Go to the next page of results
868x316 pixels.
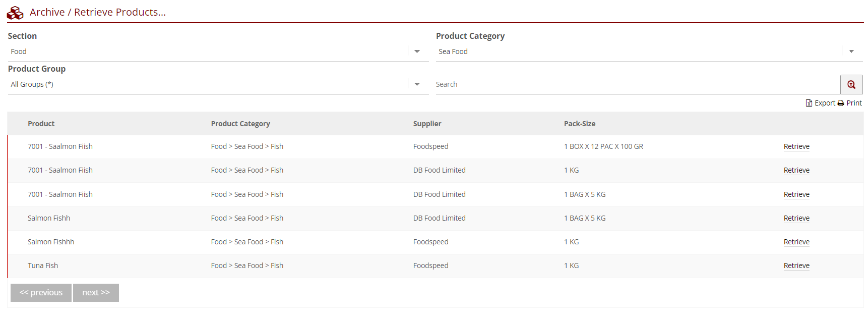(96, 293)
